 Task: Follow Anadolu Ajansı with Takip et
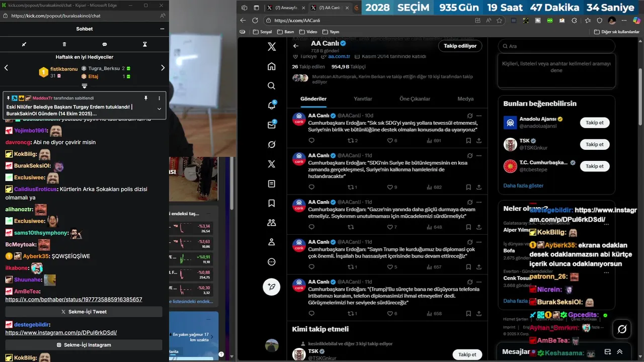[594, 123]
